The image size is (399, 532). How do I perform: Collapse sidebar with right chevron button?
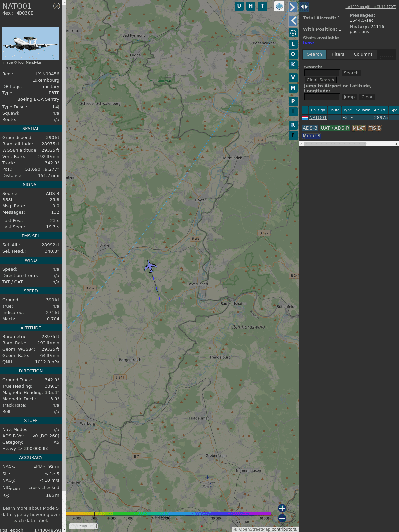pyautogui.click(x=292, y=7)
